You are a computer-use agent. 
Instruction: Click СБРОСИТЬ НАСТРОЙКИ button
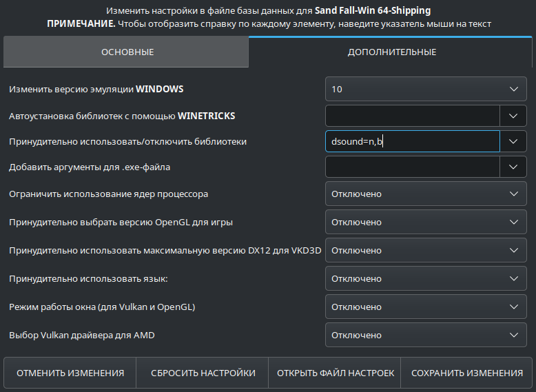click(203, 373)
